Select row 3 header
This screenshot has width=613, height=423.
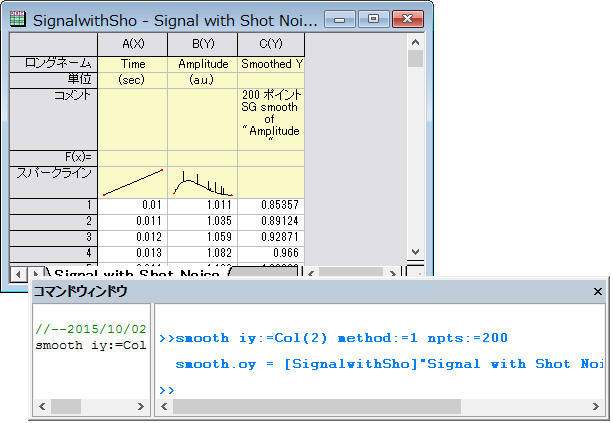(x=54, y=238)
